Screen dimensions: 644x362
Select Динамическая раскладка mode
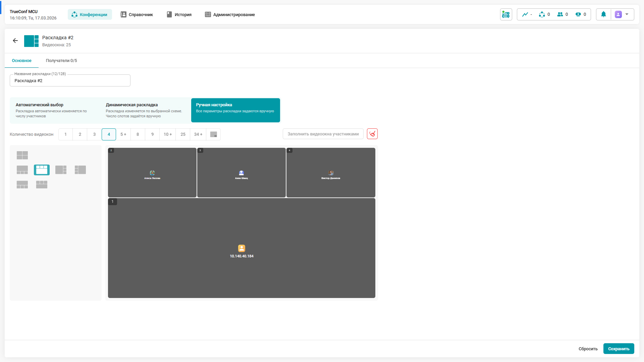pos(145,110)
